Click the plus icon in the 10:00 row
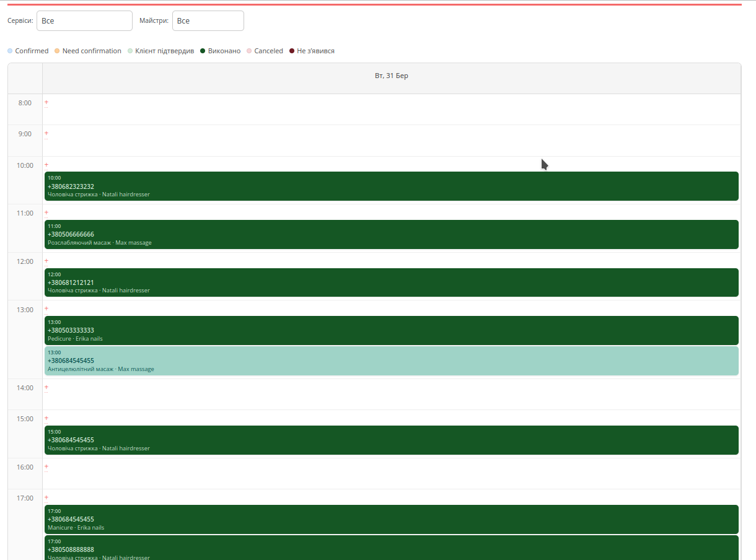 (46, 165)
